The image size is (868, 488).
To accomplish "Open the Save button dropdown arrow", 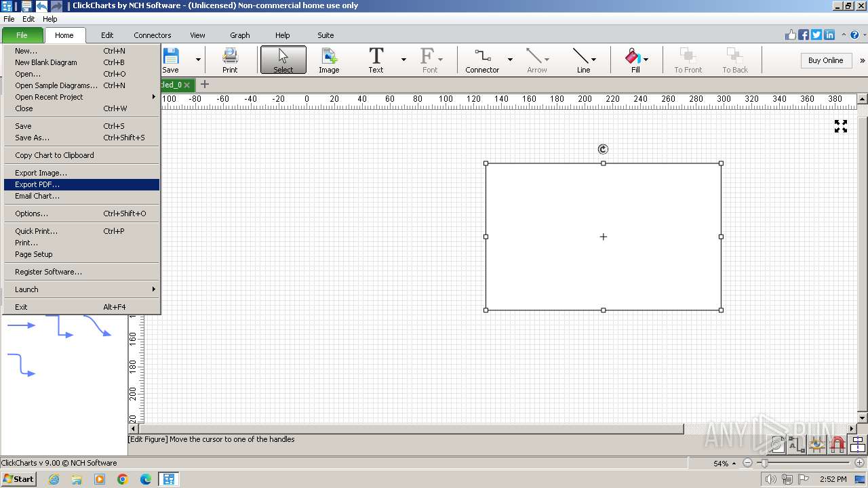I will tap(198, 60).
